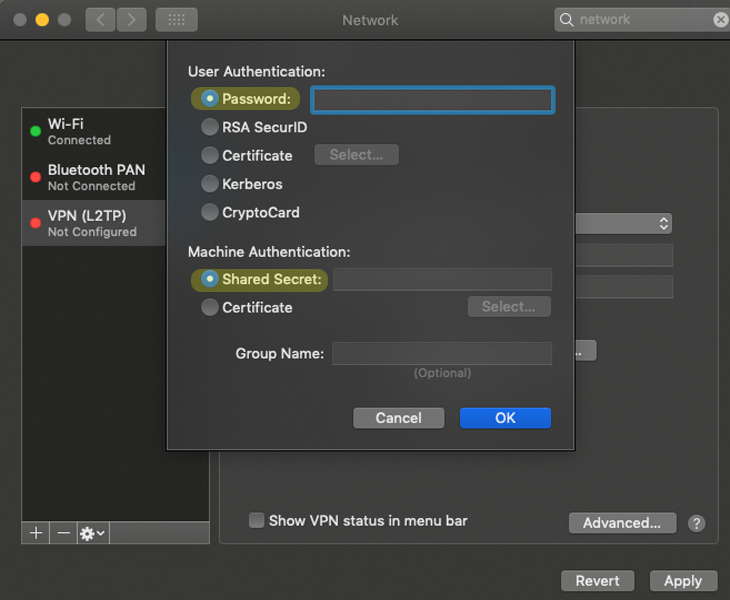Open the gear action menu below service list
Viewport: 730px width, 600px height.
point(93,533)
